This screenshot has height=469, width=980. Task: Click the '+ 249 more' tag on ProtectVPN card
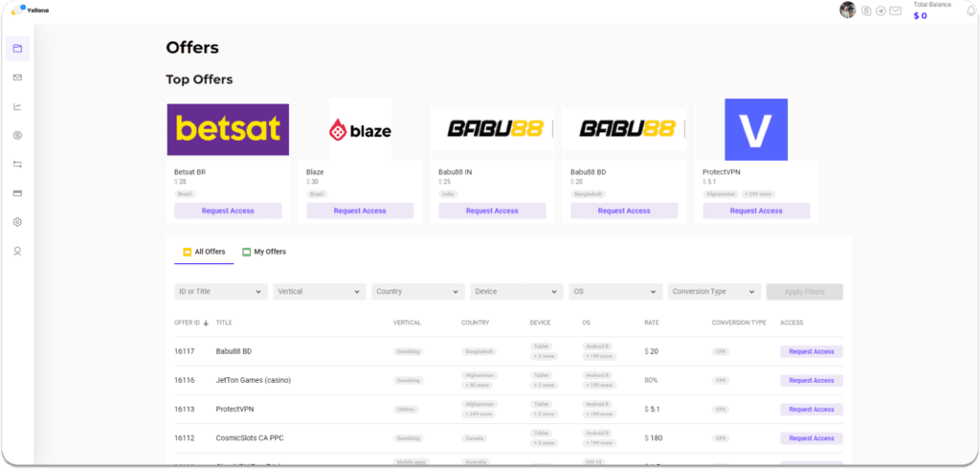758,194
